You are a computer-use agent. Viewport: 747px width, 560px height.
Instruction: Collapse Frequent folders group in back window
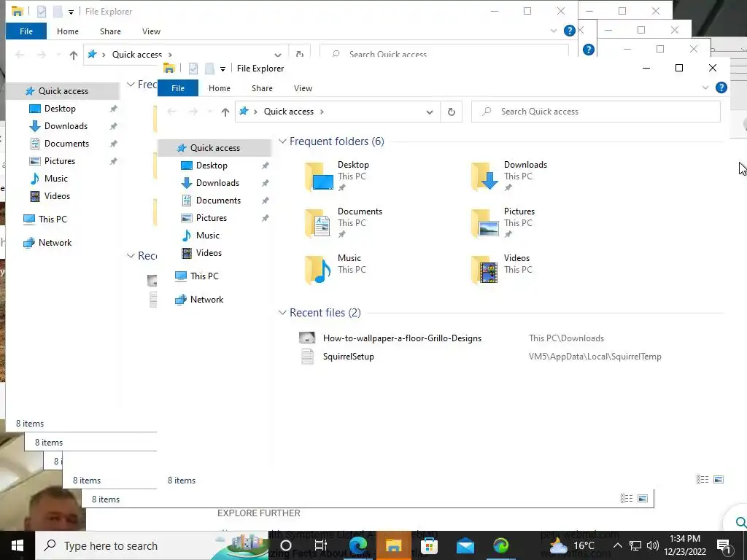131,85
